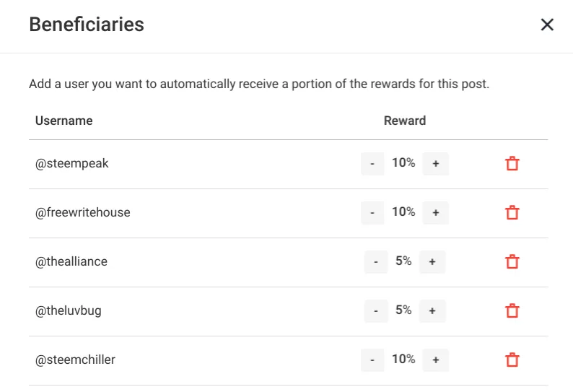Delete the steempeak beneficiary
The width and height of the screenshot is (573, 392).
pos(512,163)
